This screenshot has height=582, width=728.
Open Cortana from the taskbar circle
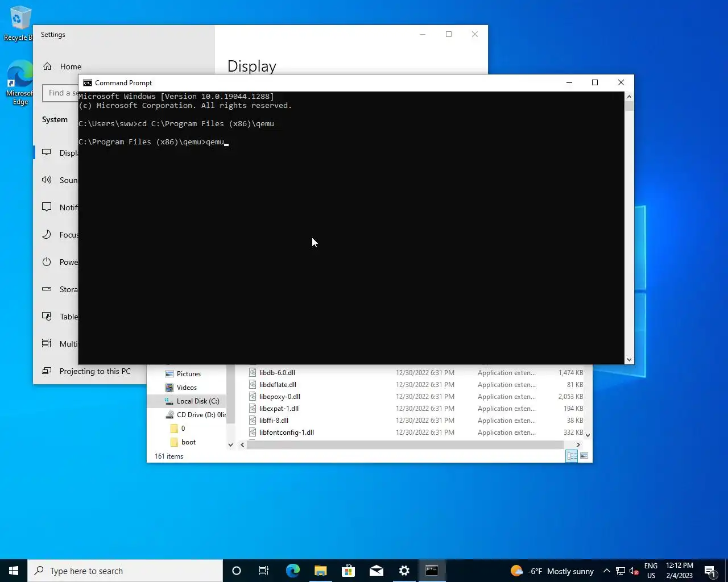click(x=237, y=571)
